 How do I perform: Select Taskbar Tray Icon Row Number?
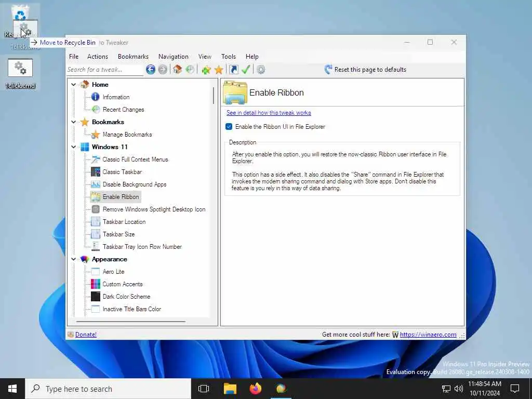pyautogui.click(x=142, y=247)
